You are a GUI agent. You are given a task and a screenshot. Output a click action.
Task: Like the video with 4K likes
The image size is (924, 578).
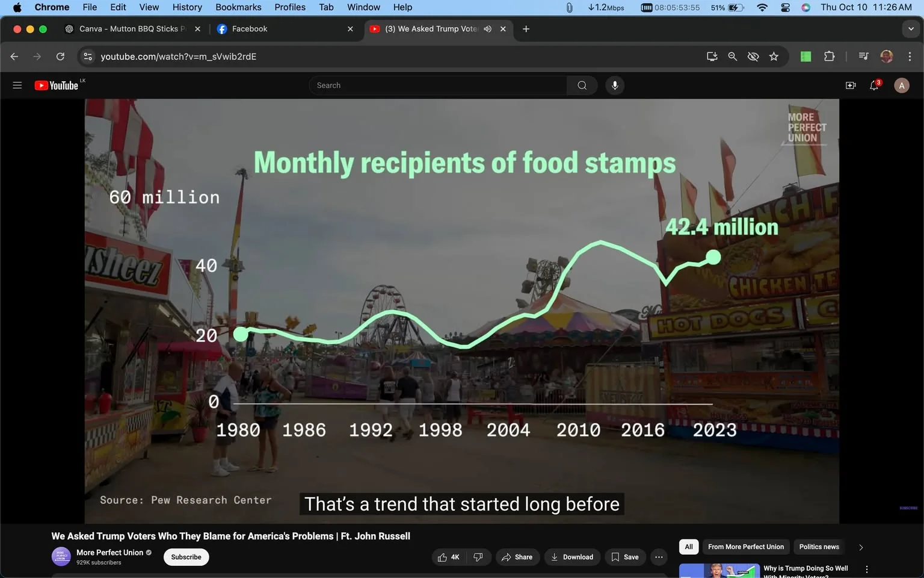point(449,558)
